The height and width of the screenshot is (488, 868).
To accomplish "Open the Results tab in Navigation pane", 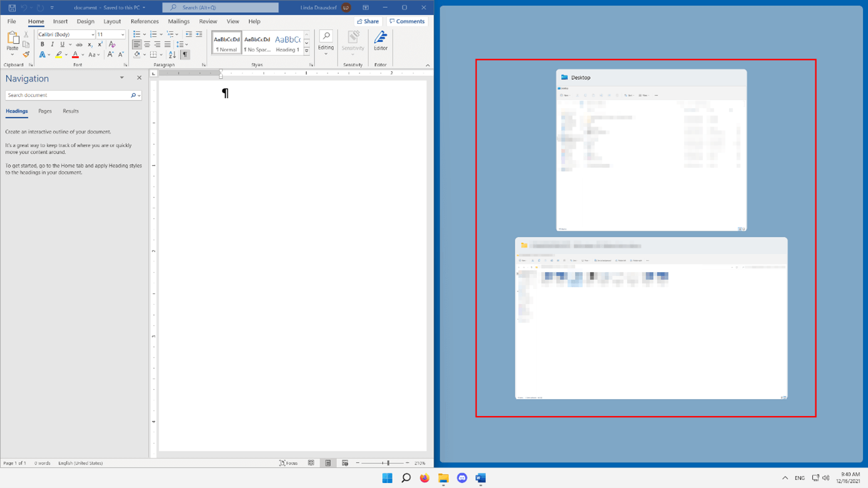I will point(71,111).
